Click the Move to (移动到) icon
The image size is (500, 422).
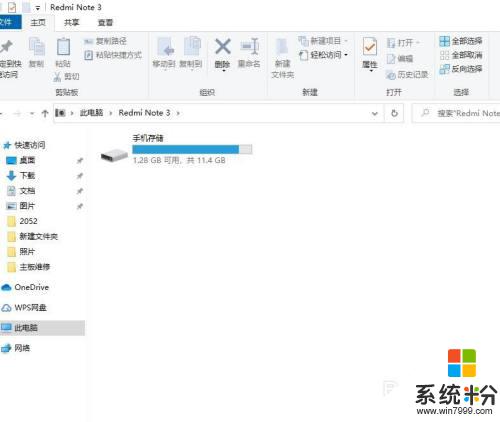tap(165, 46)
